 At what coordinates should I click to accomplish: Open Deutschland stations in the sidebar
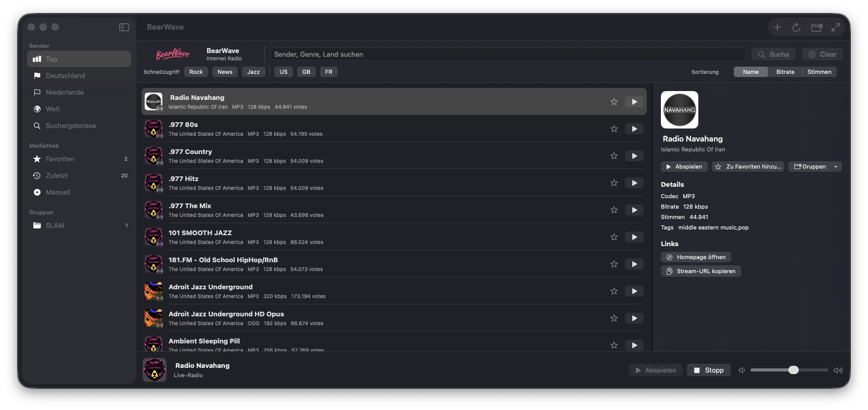[x=79, y=75]
